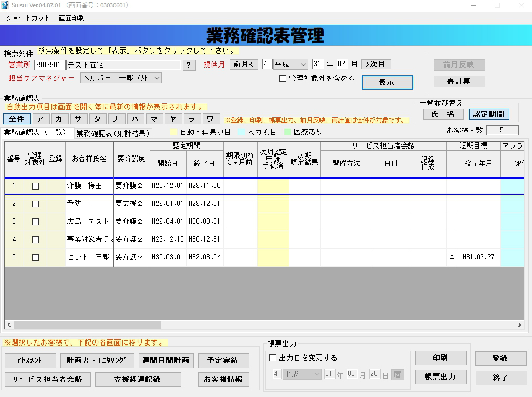
Task: Enable 出力日を変更する checkbox
Action: (273, 358)
